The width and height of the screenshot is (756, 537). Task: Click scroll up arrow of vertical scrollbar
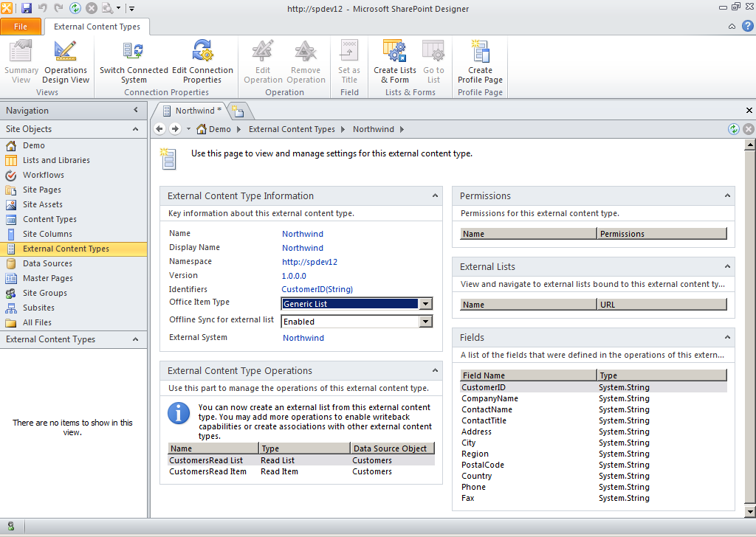click(750, 145)
